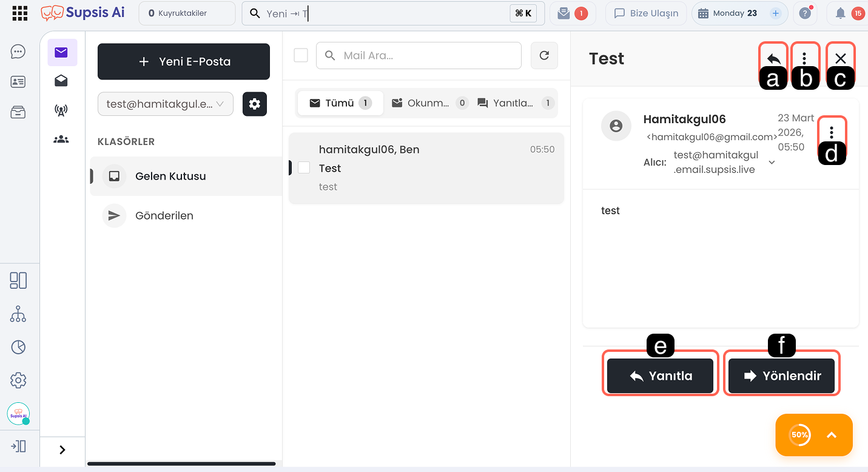
Task: Click the Mail Ara search field
Action: click(x=425, y=56)
